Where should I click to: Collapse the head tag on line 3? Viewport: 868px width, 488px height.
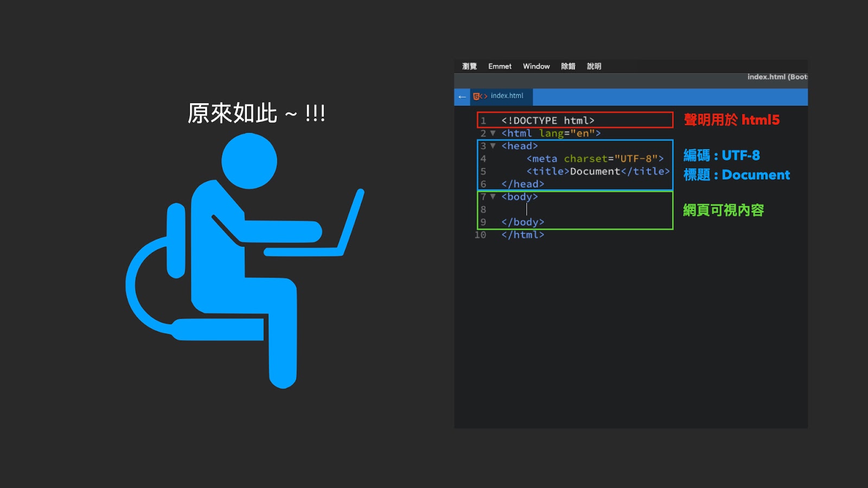point(493,146)
